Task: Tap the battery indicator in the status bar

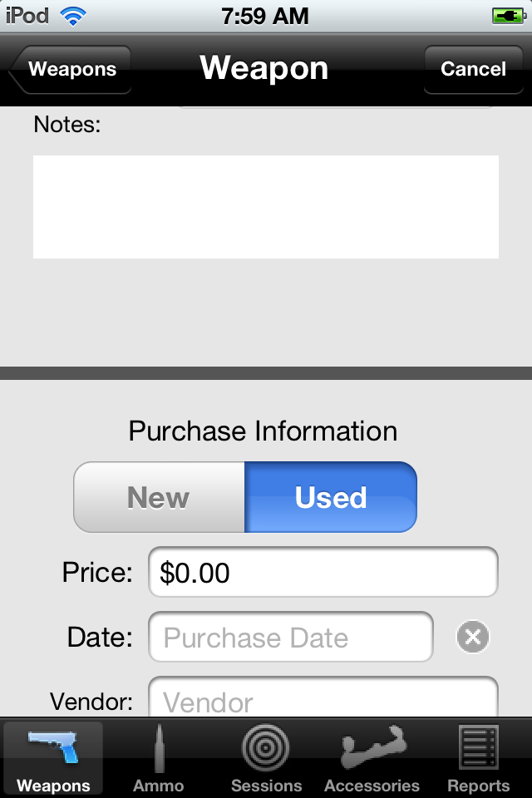Action: pyautogui.click(x=509, y=14)
